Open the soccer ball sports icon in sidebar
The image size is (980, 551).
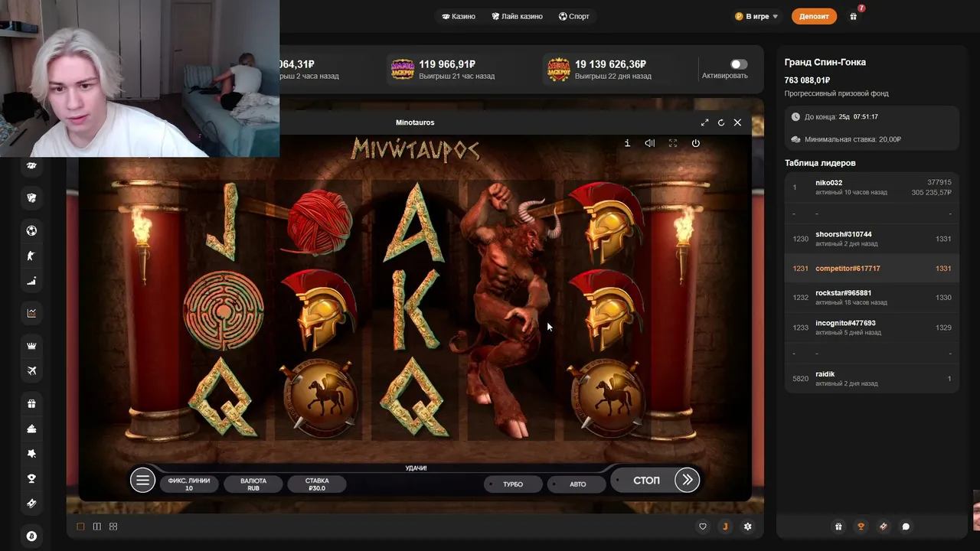31,230
